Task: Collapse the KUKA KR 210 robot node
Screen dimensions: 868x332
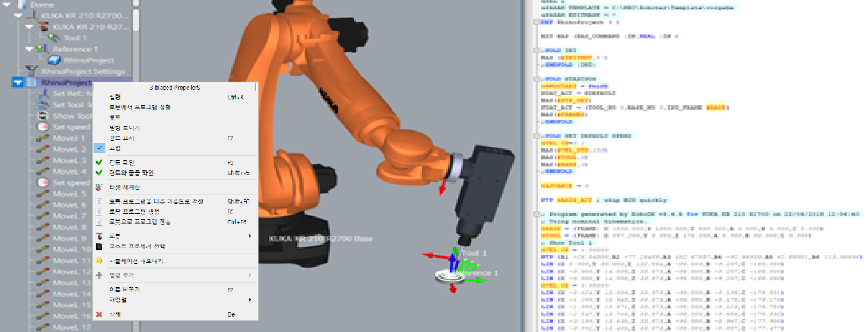Action: tap(30, 26)
